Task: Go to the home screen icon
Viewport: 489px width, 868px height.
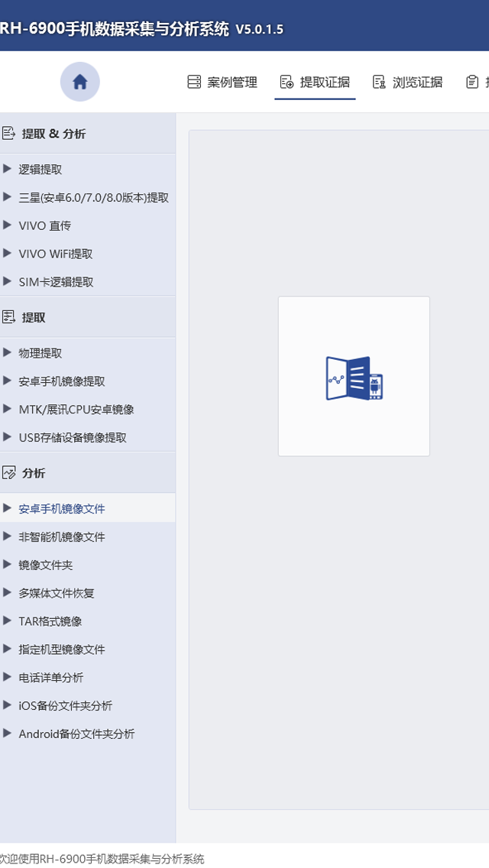Action: pos(79,82)
